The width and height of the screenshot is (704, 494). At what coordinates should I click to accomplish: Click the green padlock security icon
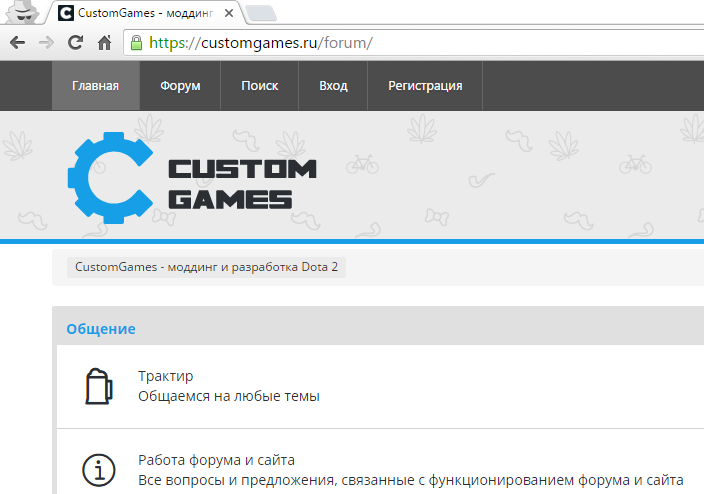point(137,43)
